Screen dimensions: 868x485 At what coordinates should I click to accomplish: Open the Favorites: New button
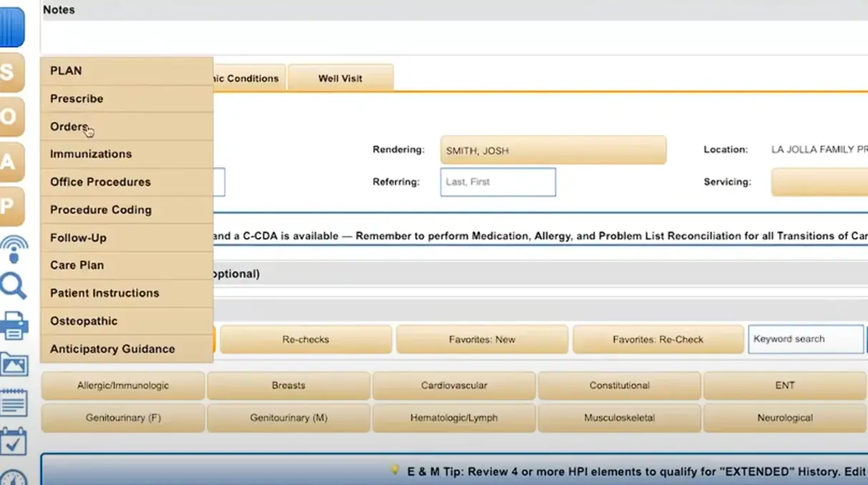tap(482, 339)
